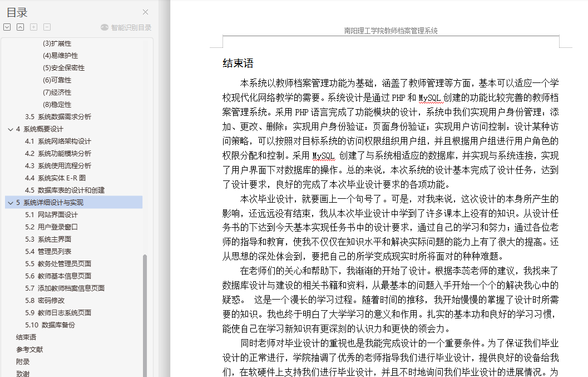Go to 5.6 教师基本信息页面

[58, 276]
